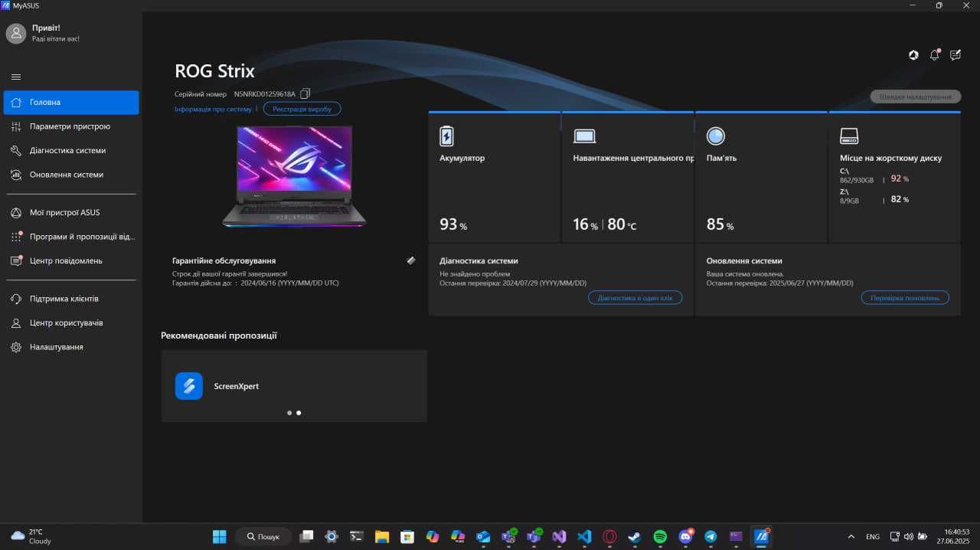Screen dimensions: 980x550
Task: Click the ScreenXpert recommended offer text
Action: coord(237,387)
